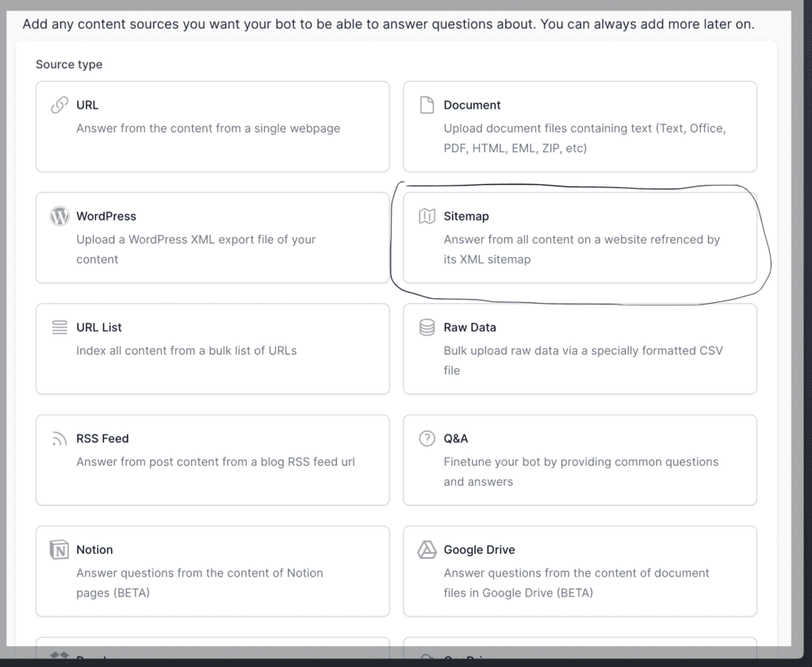This screenshot has width=812, height=667.
Task: Select the Sitemap XML sitemap description
Action: [581, 249]
